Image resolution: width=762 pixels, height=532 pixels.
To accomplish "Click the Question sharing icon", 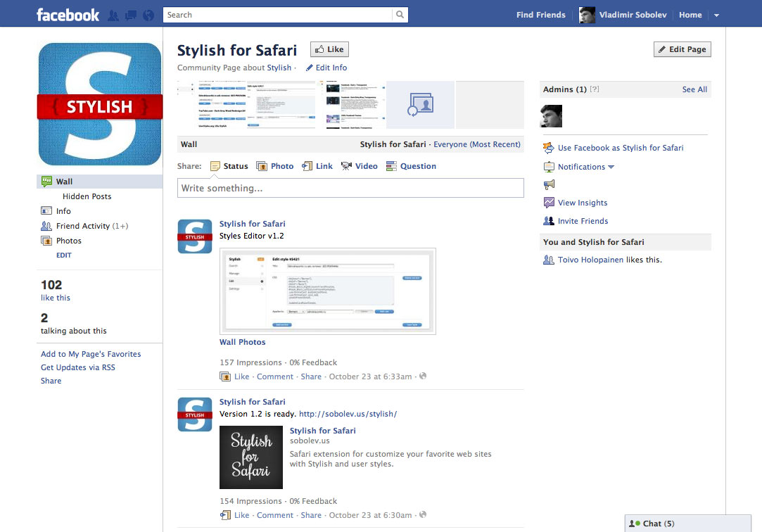I will click(391, 166).
